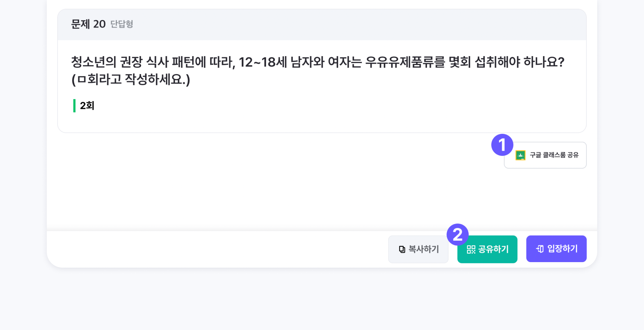Click the purple number 1 badge
This screenshot has height=330, width=644.
[502, 145]
